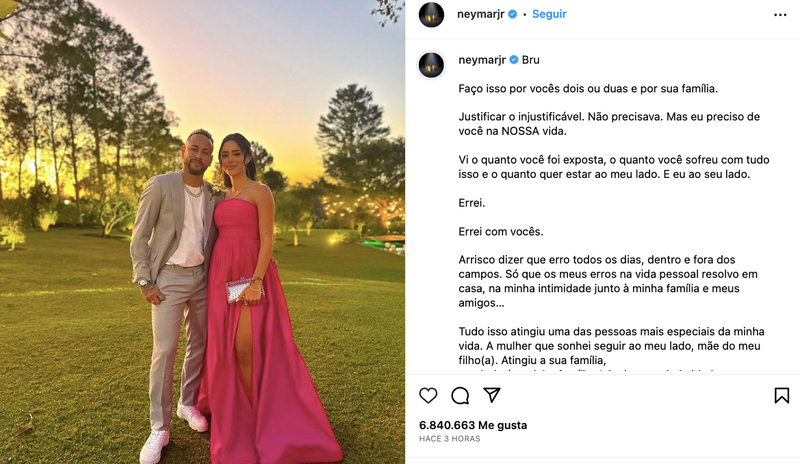This screenshot has height=464, width=800.
Task: Click the paragraph starting Justificar o injustificável
Action: click(x=609, y=124)
